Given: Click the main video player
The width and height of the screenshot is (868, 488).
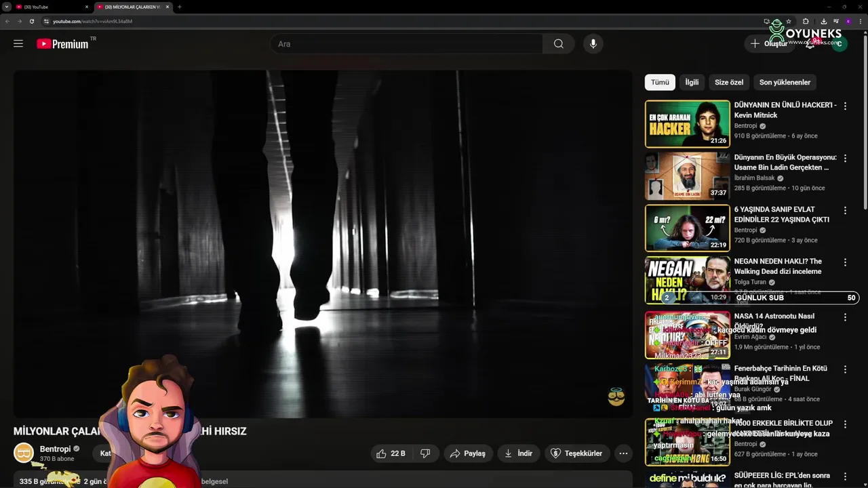Looking at the screenshot, I should pos(323,244).
